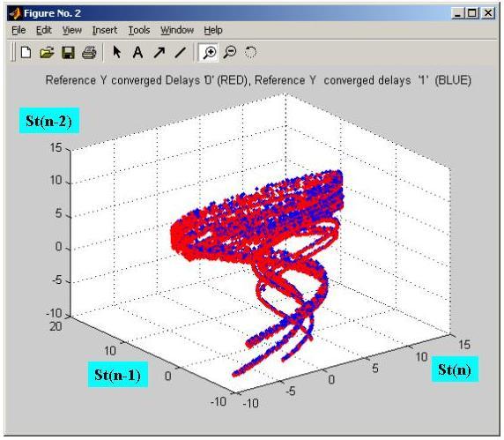
Task: Open the Edit menu
Action: click(x=44, y=30)
